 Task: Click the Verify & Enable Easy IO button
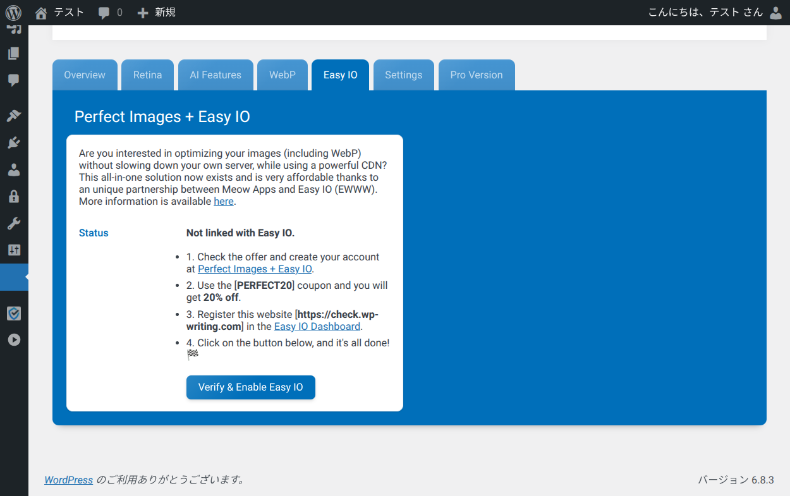point(250,387)
